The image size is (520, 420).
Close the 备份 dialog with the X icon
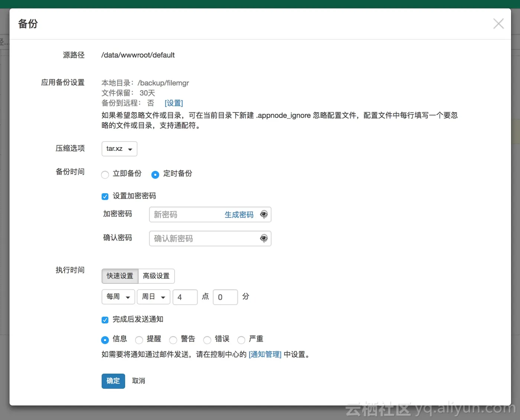pyautogui.click(x=498, y=24)
